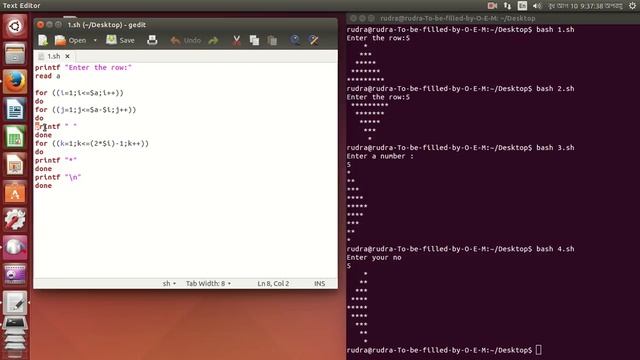The height and width of the screenshot is (360, 640).
Task: Open the round globe launcher icon
Action: [x=15, y=247]
